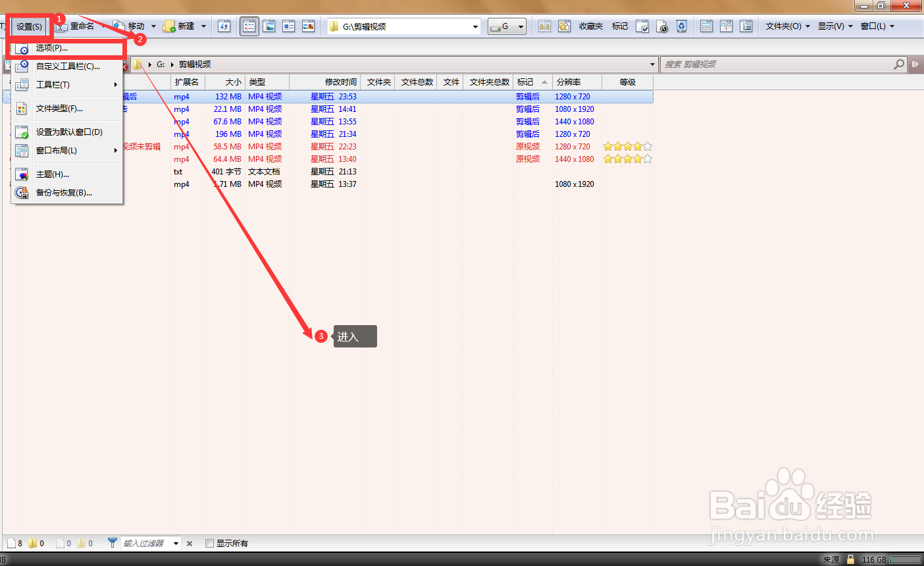Sort by the 大小 column header
The image size is (924, 566).
point(225,82)
